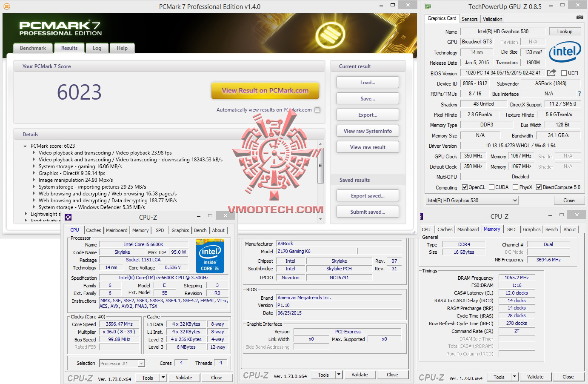Switch to the Benchmark tab in PCMark
Image resolution: width=588 pixels, height=384 pixels.
33,48
